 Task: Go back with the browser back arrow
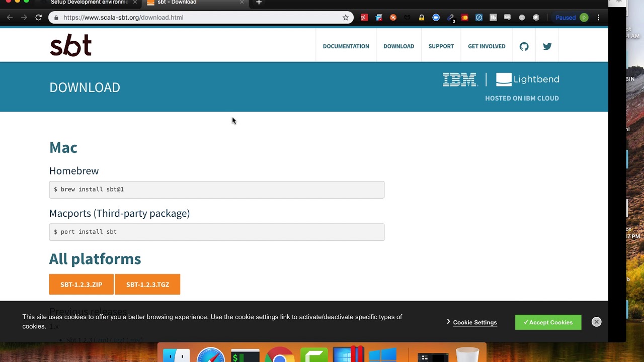tap(10, 18)
